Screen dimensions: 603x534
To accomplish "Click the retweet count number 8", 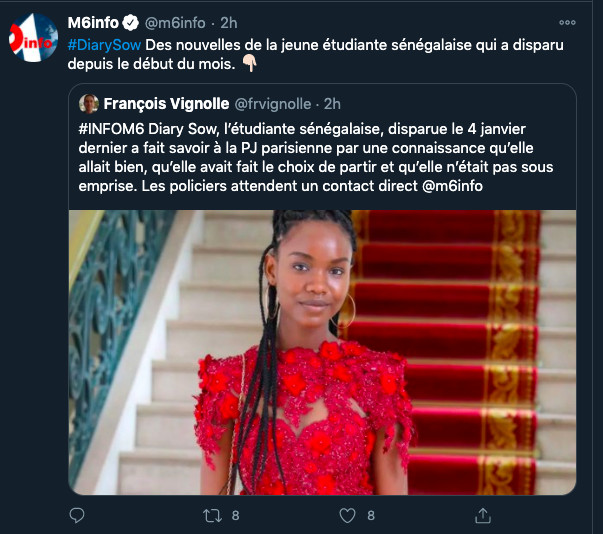I will click(235, 516).
